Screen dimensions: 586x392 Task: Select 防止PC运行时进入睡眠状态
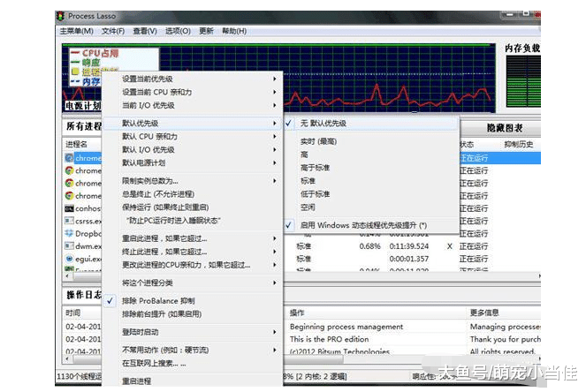click(193, 220)
